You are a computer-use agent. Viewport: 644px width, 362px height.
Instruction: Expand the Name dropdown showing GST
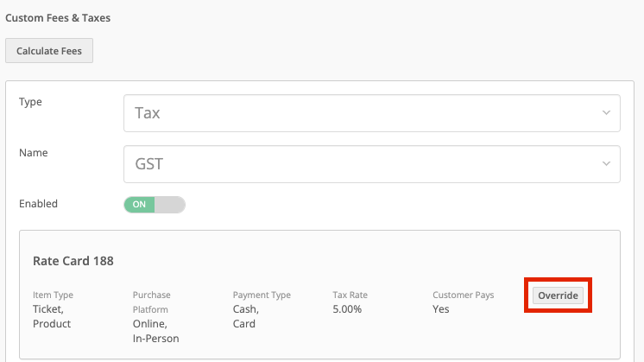(x=372, y=164)
